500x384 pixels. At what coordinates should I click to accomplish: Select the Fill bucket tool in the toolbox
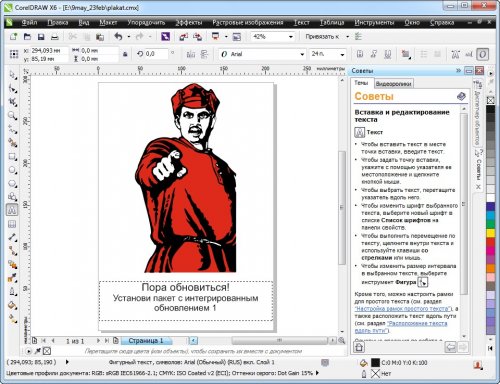click(x=13, y=305)
